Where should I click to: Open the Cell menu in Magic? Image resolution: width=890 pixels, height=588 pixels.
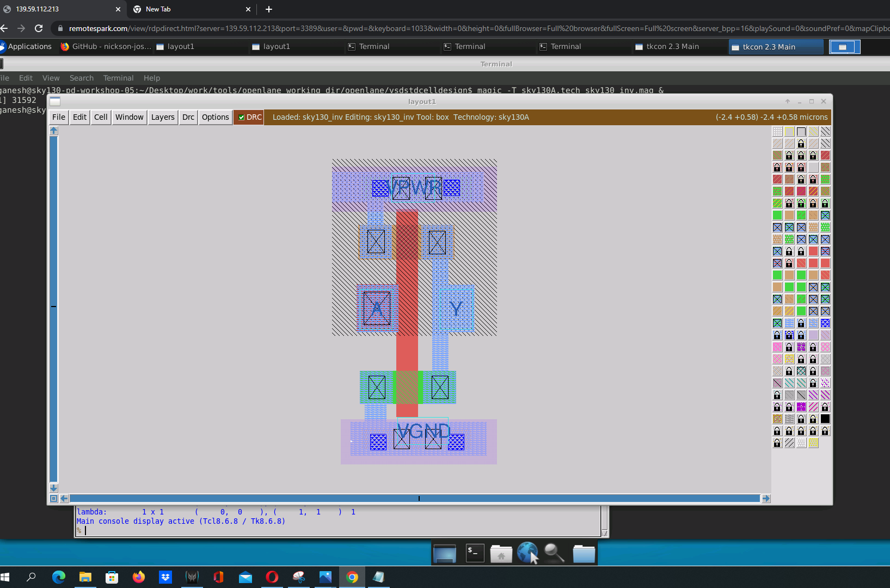100,117
